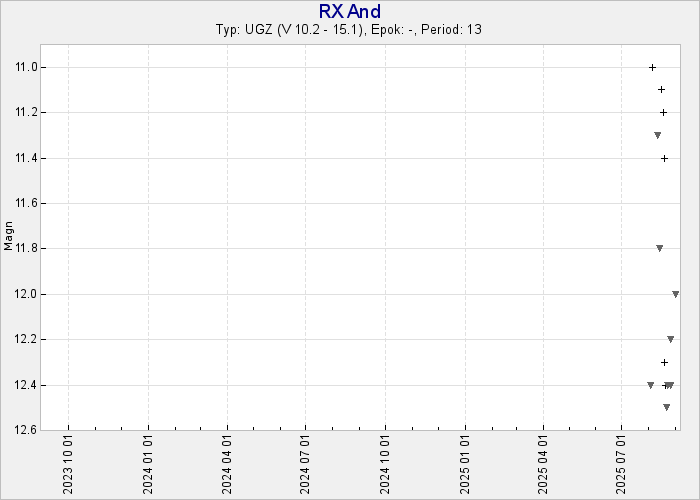The width and height of the screenshot is (700, 500).
Task: Click the y-axis value 11.6
Action: [x=25, y=203]
